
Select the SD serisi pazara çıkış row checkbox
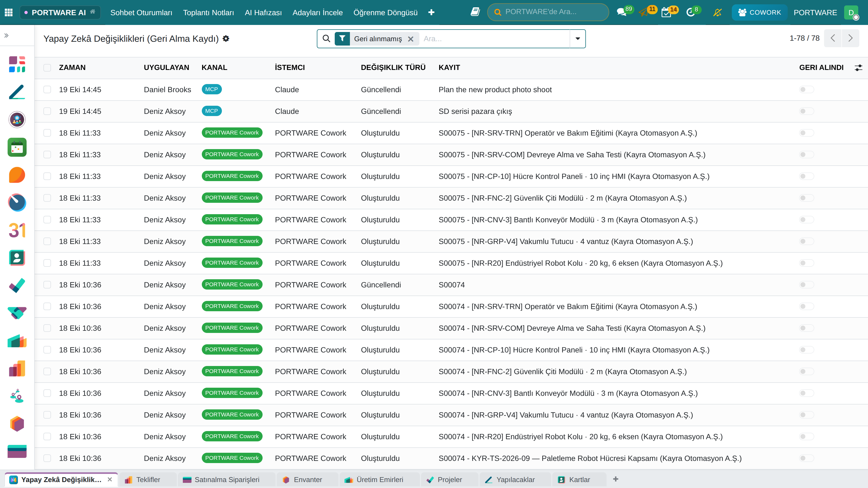pos(47,111)
